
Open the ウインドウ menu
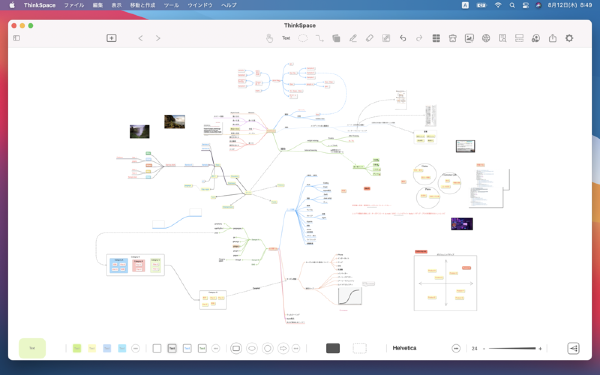(200, 5)
